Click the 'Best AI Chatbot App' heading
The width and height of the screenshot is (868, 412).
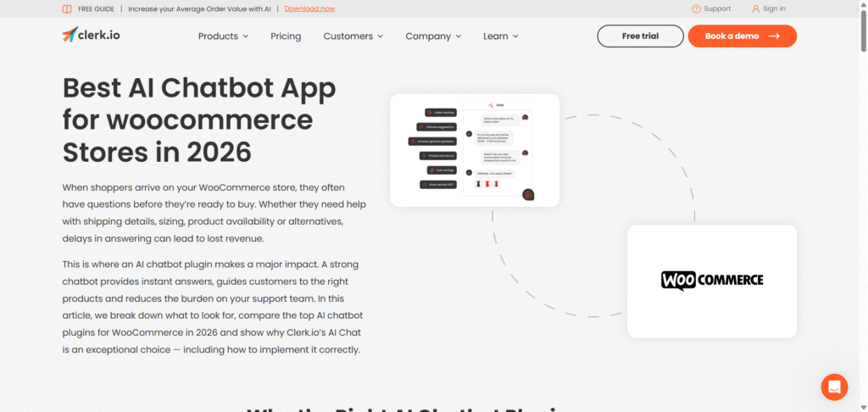click(x=199, y=88)
